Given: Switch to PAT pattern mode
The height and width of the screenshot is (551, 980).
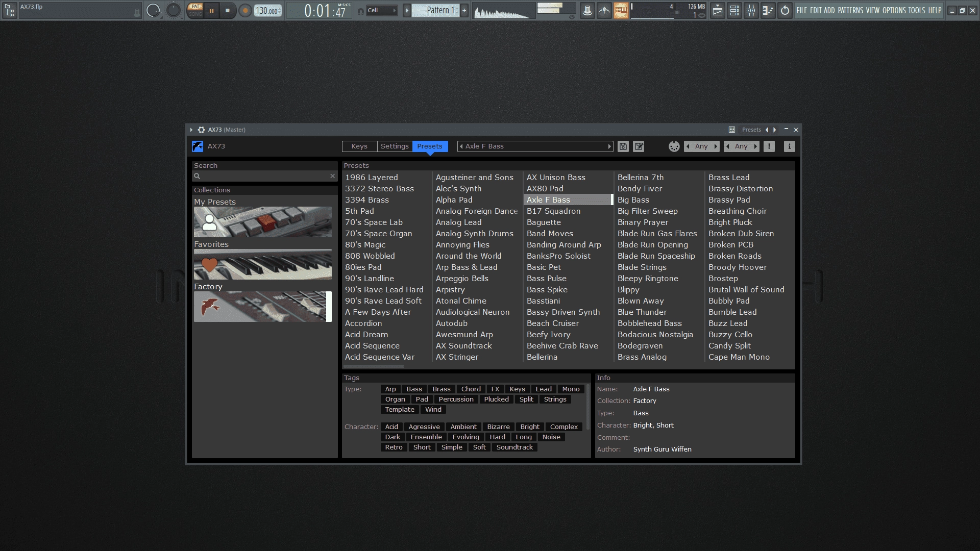Looking at the screenshot, I should pos(195,7).
